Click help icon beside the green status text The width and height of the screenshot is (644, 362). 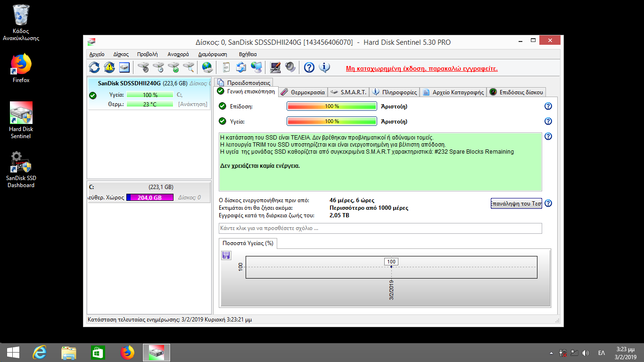pos(548,136)
